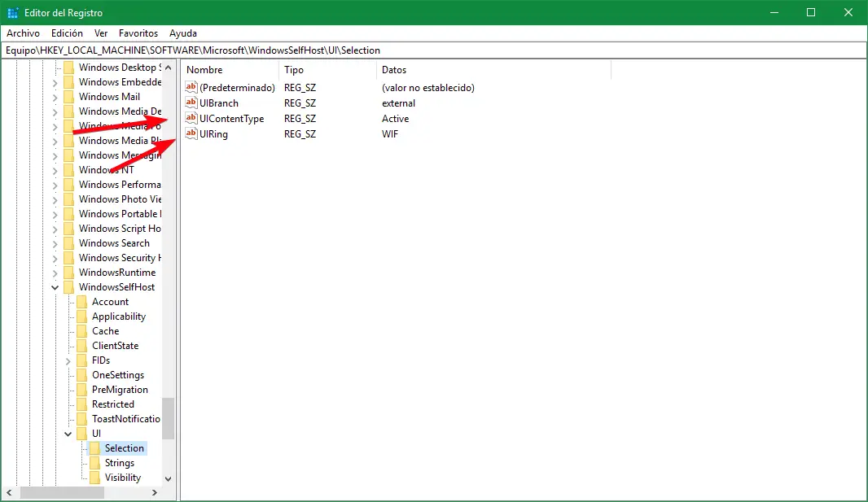Click the folder icon next to Windows Search
Viewport: 868px width, 502px height.
point(68,243)
